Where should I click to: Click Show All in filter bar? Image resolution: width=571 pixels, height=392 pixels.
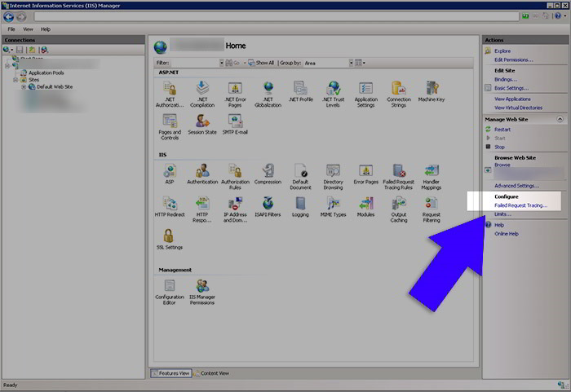pos(261,63)
